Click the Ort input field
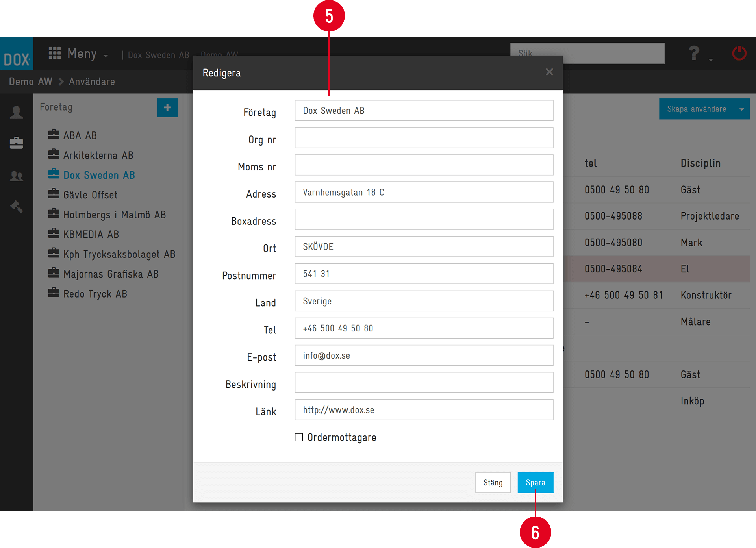 click(424, 246)
